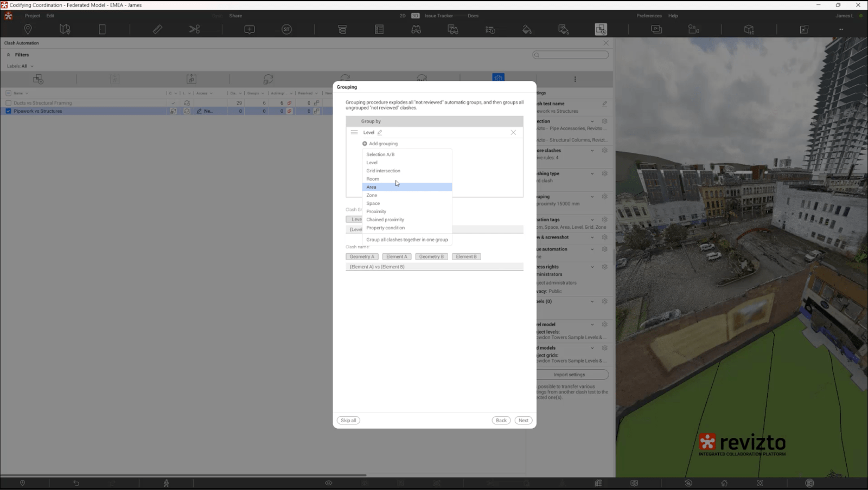
Task: Uncheck the Pipework vs Structures clash test
Action: pos(8,111)
